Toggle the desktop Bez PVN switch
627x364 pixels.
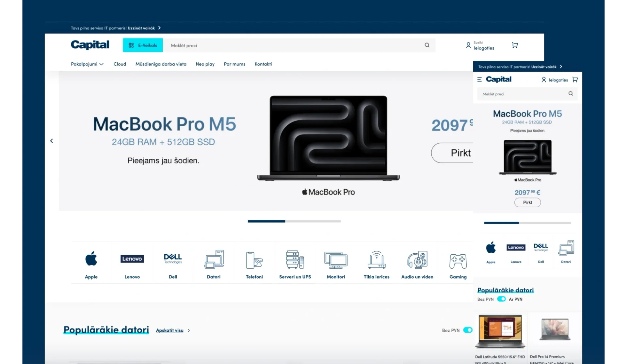(x=468, y=330)
